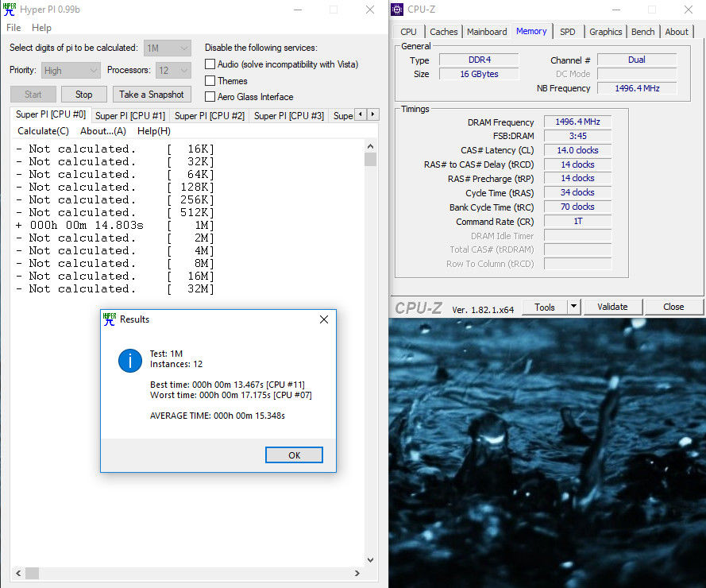Click the Validate button in CPU-Z

coord(612,307)
